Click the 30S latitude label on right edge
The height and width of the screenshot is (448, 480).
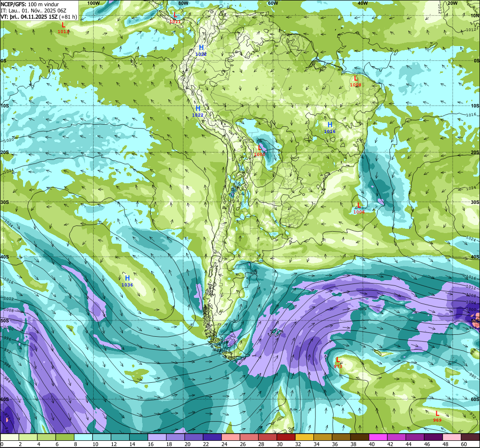click(475, 202)
